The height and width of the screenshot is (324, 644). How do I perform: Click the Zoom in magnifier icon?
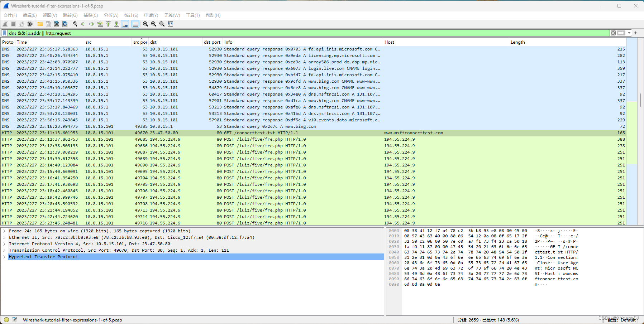pos(146,24)
